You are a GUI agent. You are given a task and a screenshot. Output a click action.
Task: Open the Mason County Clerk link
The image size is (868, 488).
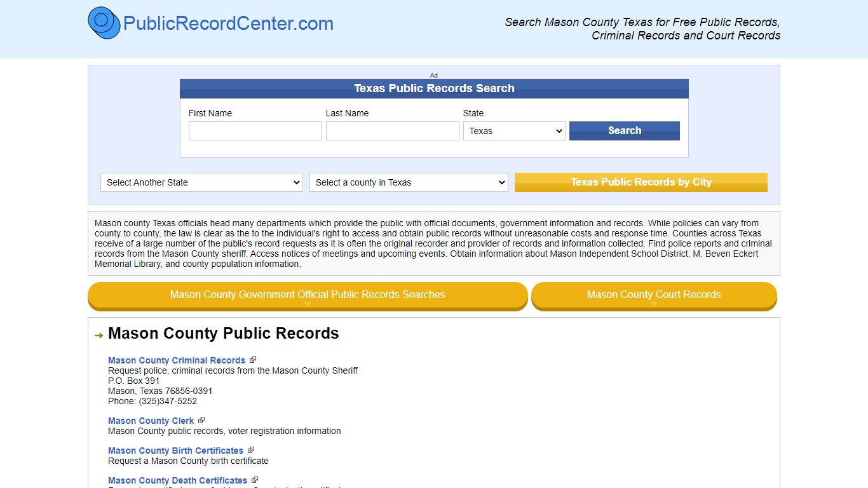coord(151,421)
